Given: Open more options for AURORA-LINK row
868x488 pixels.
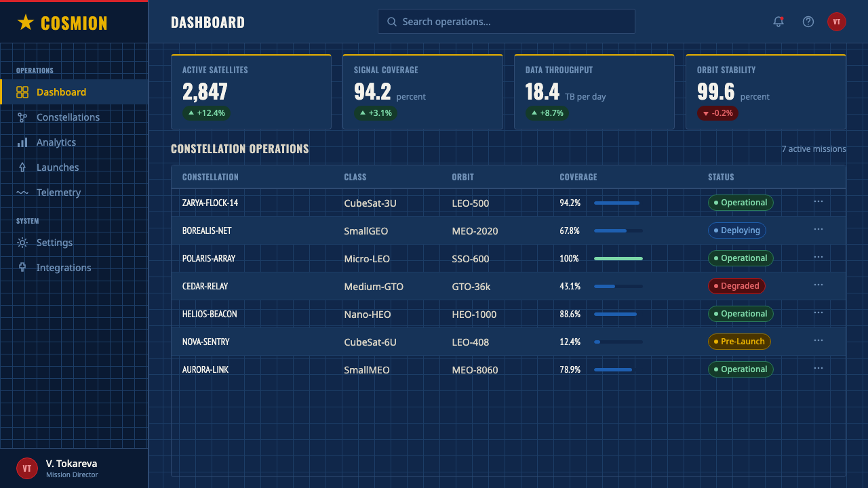Looking at the screenshot, I should (x=818, y=368).
